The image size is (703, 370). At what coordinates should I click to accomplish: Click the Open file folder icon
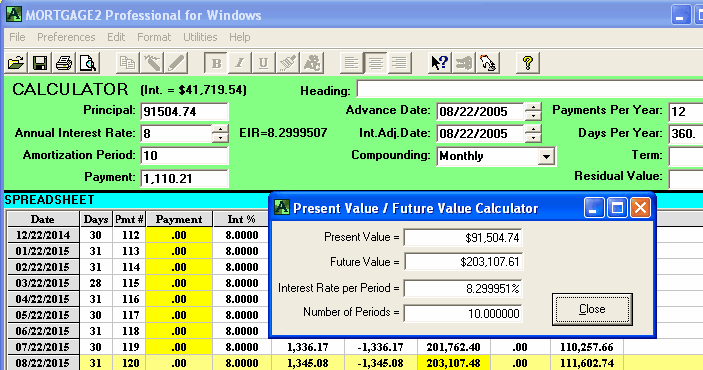pos(16,63)
